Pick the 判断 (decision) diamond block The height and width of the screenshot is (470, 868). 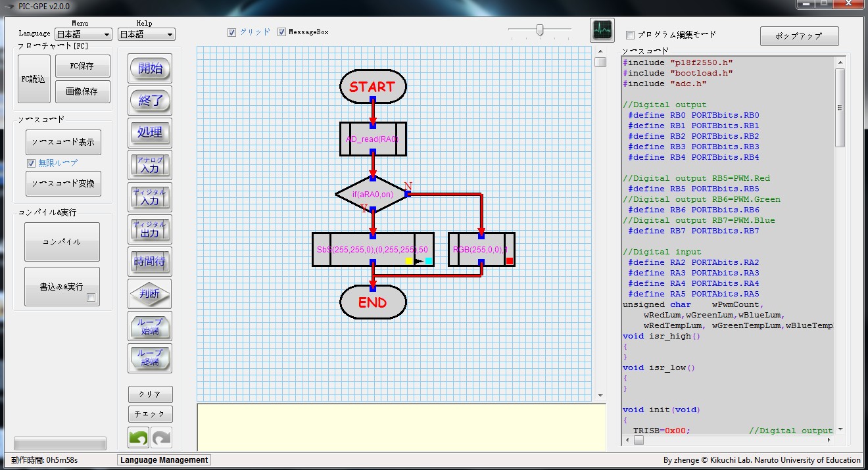(x=150, y=294)
